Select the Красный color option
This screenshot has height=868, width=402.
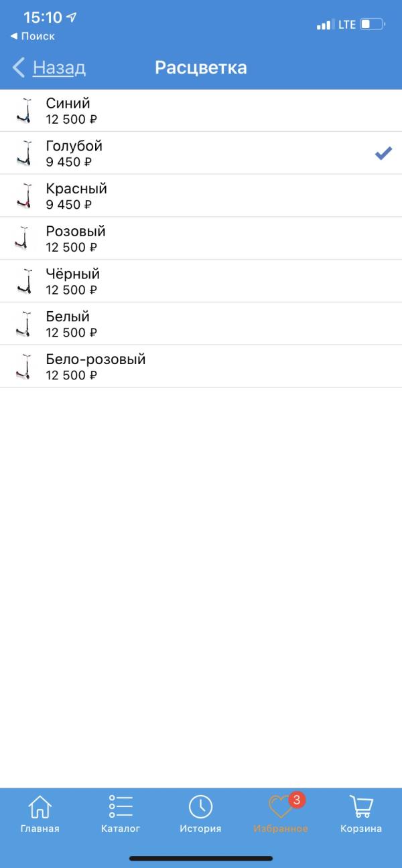point(201,195)
